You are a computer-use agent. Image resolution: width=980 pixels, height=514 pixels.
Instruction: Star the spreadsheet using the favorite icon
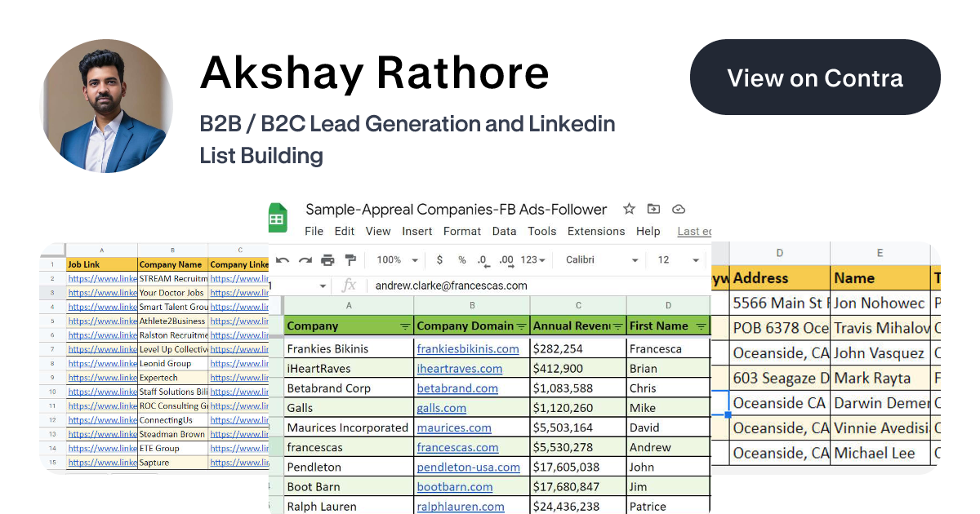[x=629, y=209]
